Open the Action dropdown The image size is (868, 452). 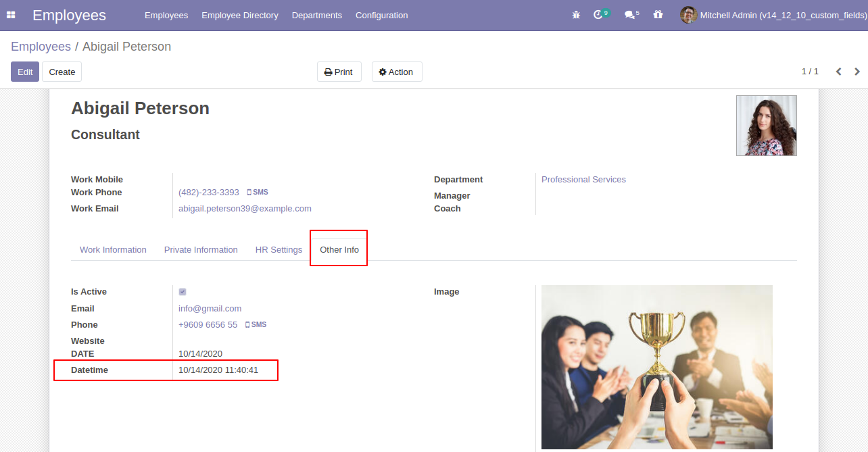pos(397,72)
